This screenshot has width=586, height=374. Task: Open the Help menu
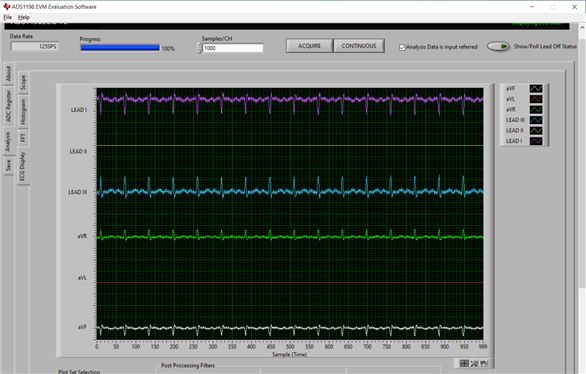[24, 17]
